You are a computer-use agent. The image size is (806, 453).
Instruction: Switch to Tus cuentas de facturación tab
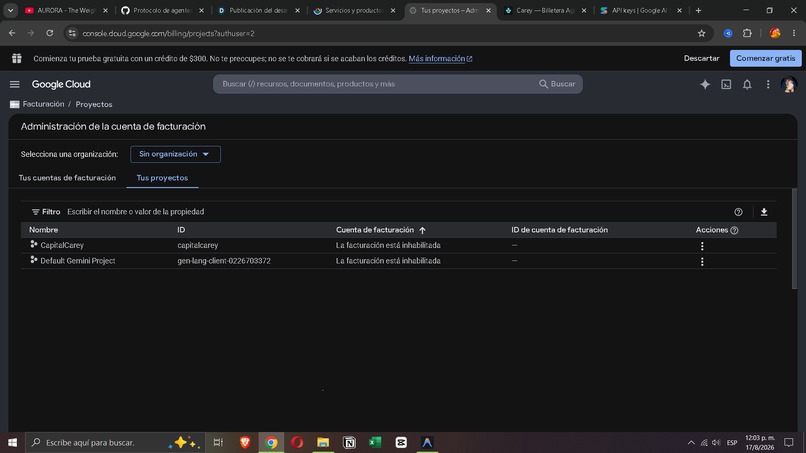[67, 178]
